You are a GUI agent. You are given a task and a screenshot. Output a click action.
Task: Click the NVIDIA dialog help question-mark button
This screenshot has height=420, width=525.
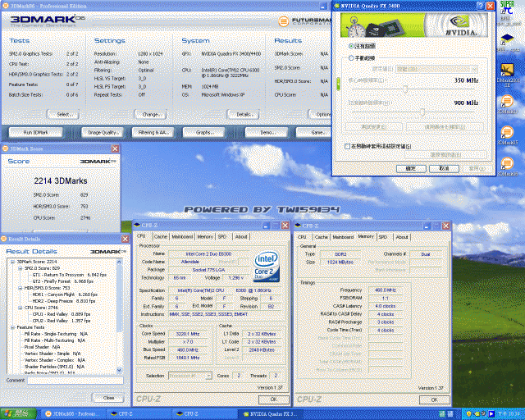pyautogui.click(x=481, y=6)
